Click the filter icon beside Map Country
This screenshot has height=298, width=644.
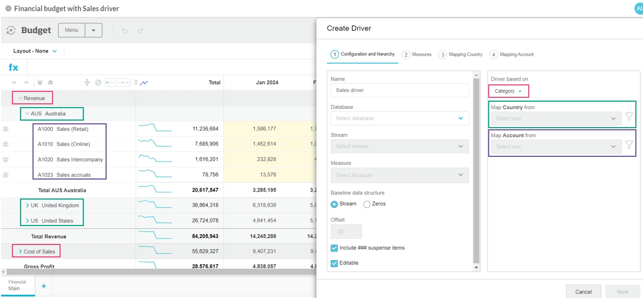pyautogui.click(x=629, y=117)
